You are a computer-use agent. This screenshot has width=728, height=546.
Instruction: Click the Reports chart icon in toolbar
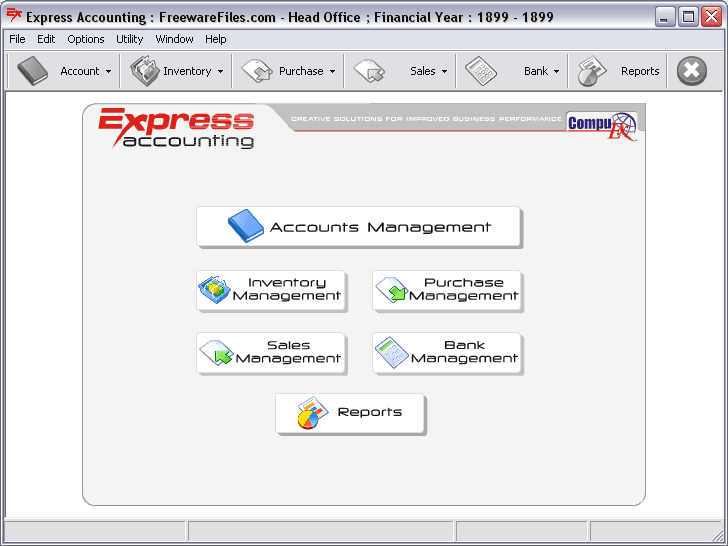[592, 71]
